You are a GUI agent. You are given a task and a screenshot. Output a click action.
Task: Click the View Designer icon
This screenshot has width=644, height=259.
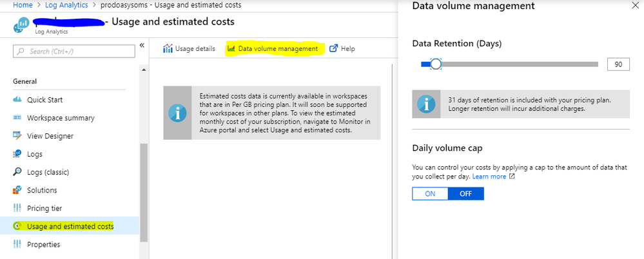(17, 136)
